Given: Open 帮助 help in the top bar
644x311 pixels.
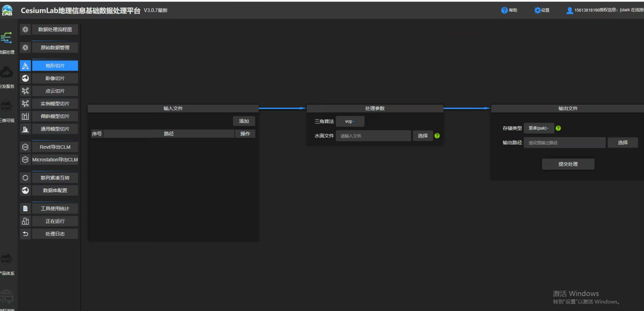Looking at the screenshot, I should 509,10.
